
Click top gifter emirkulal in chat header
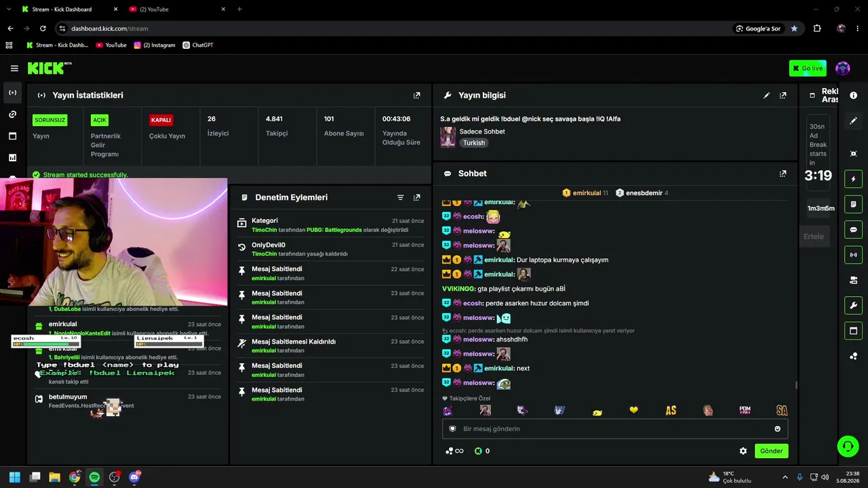(x=585, y=193)
